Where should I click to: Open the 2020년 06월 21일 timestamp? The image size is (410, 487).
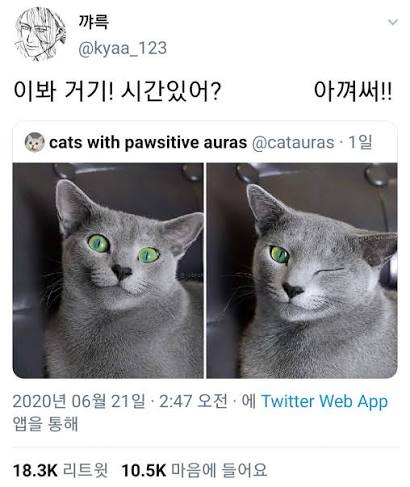(x=79, y=401)
